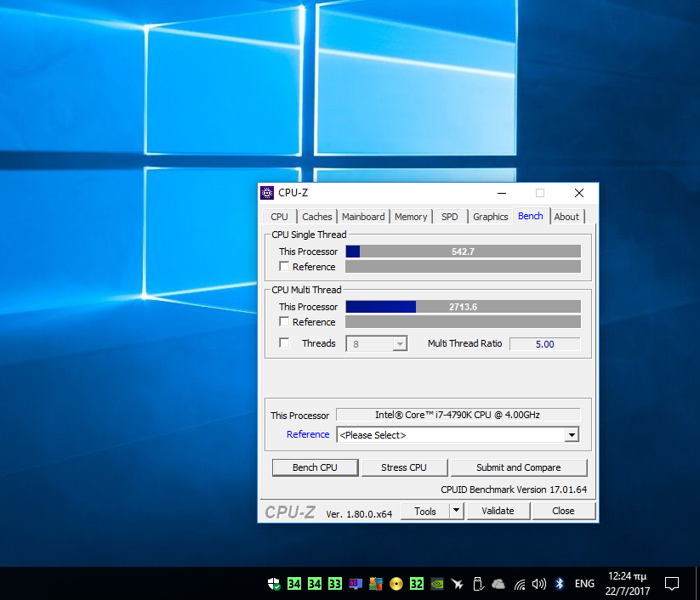Click the Close button beside Validate
This screenshot has width=700, height=600.
coord(564,512)
